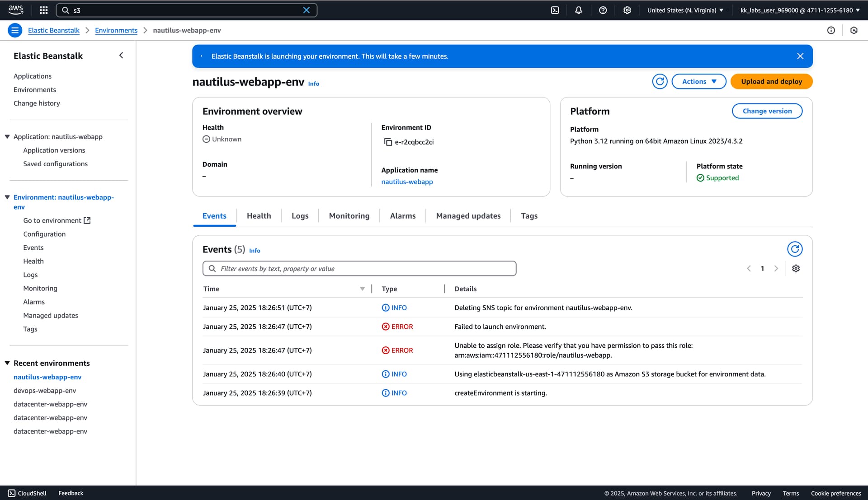
Task: Open the region selector United States (N. Virginia)
Action: click(685, 10)
